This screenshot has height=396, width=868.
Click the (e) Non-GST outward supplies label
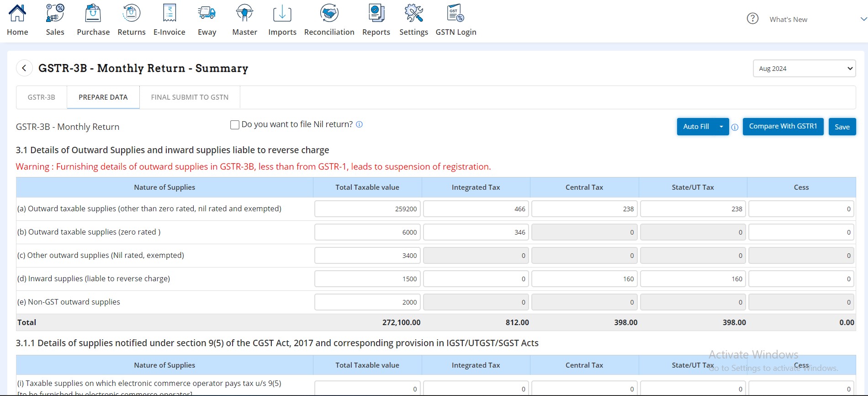69,302
